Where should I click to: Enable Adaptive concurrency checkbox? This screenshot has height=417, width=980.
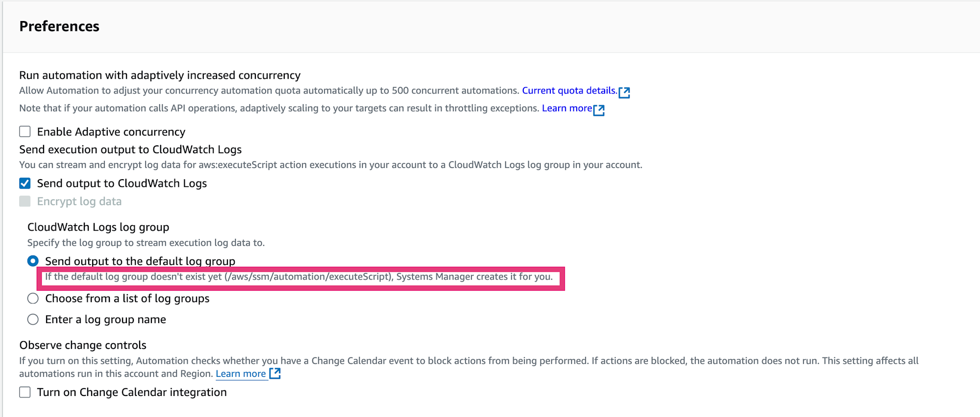click(x=25, y=132)
